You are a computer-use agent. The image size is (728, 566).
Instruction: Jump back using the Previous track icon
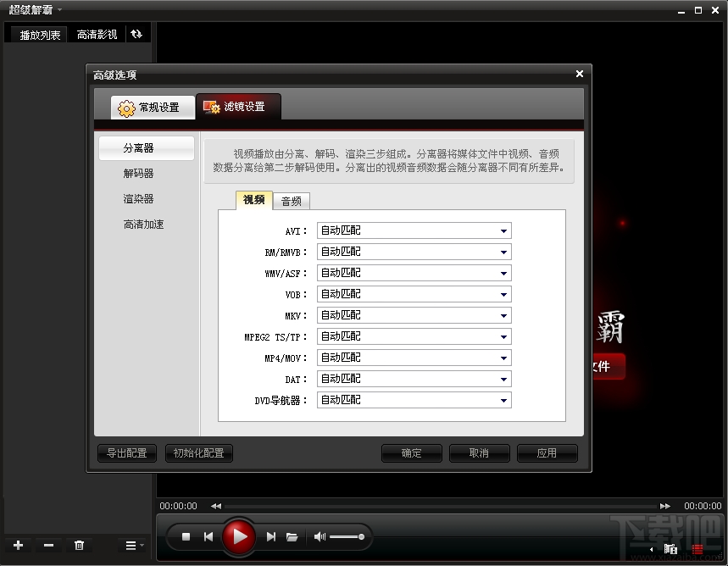point(208,535)
